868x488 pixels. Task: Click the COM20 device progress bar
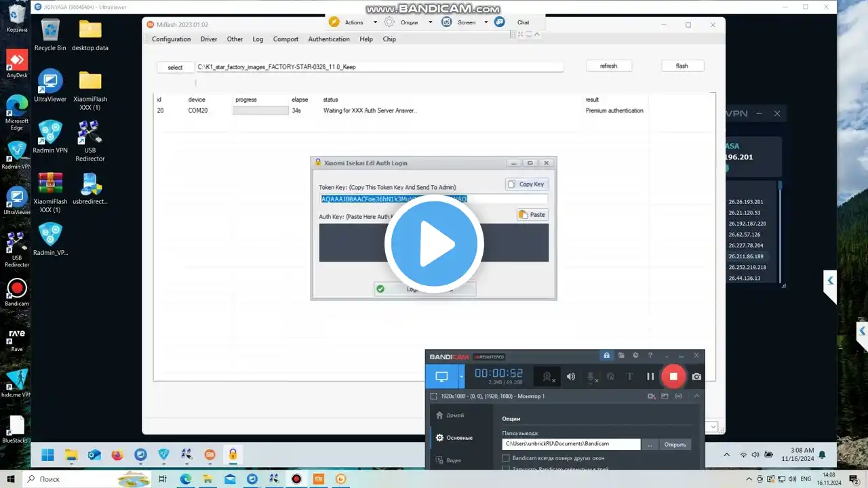pyautogui.click(x=260, y=110)
